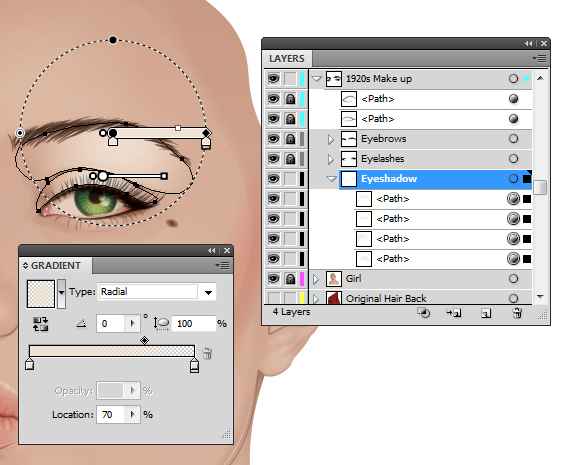Click the Create New Layer icon

[x=486, y=313]
